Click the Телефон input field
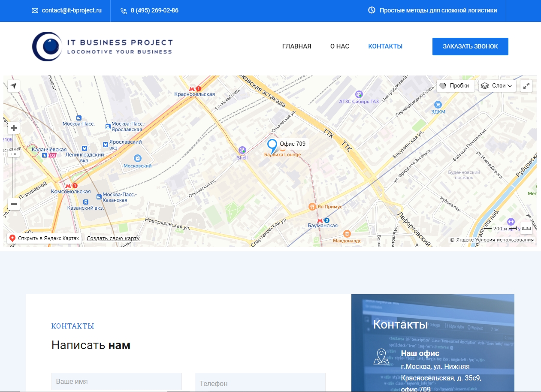This screenshot has width=541, height=392. (x=260, y=382)
